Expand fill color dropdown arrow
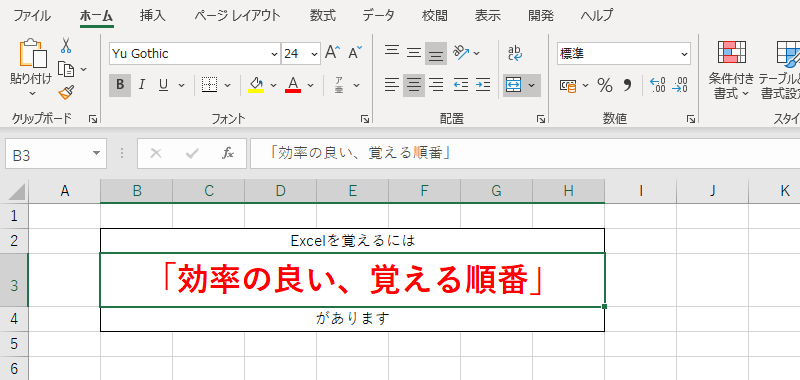 click(x=273, y=85)
